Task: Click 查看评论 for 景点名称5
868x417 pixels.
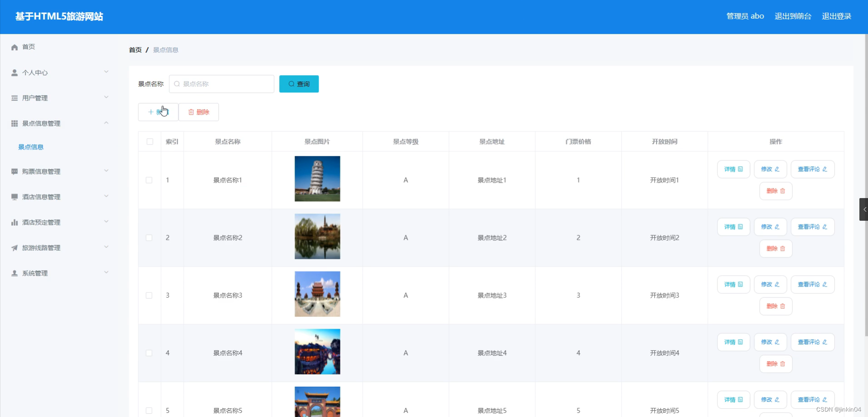Action: pyautogui.click(x=812, y=399)
